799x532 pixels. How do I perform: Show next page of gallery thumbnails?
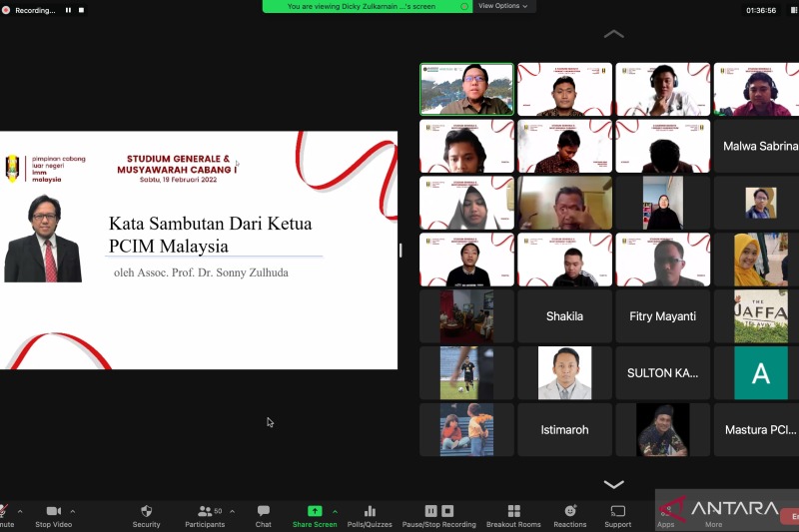coord(613,484)
